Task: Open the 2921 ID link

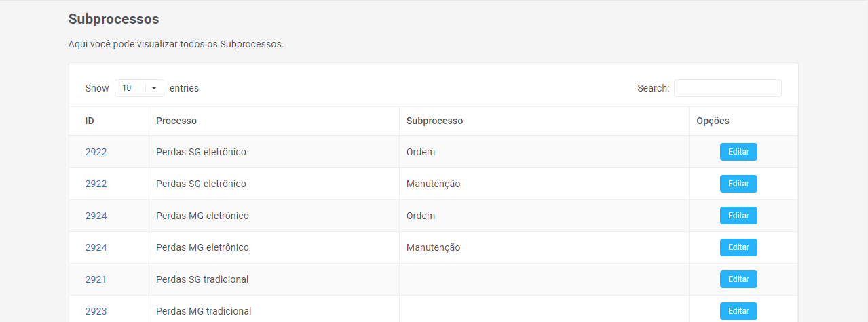Action: point(96,279)
